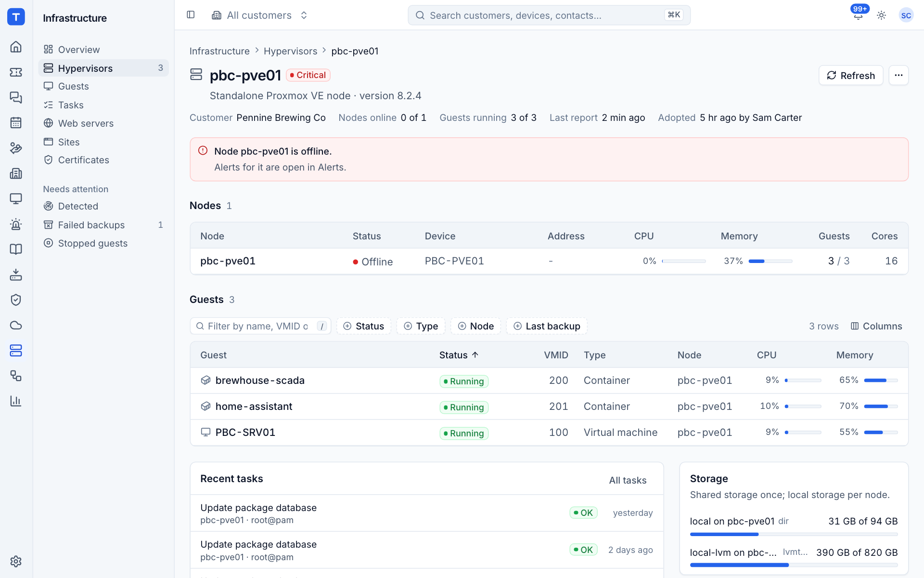Open the home icon in left rail
924x578 pixels.
pos(16,47)
